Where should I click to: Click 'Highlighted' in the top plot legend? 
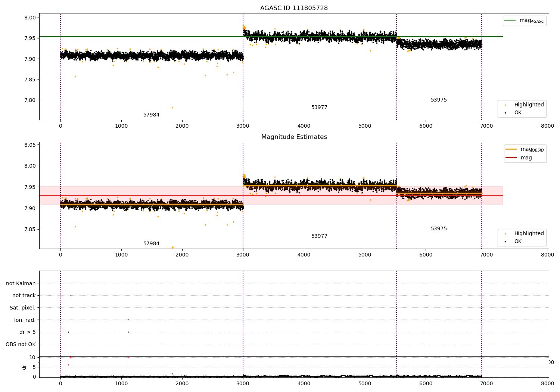[x=529, y=105]
